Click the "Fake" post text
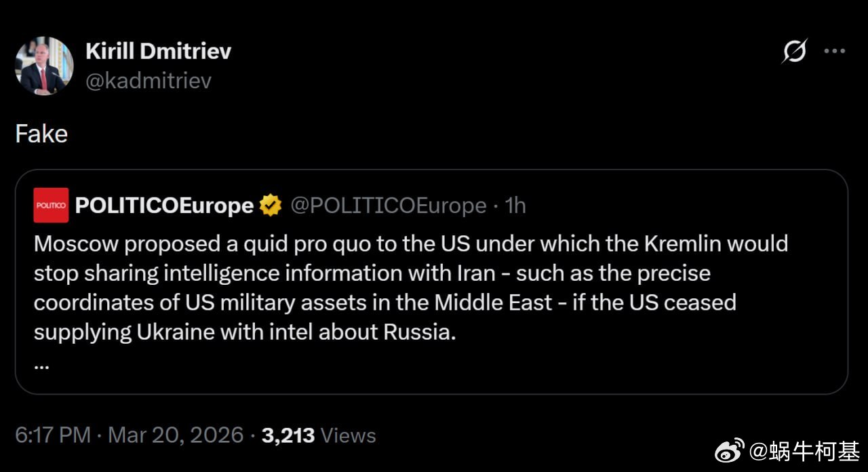868x472 pixels. 41,134
